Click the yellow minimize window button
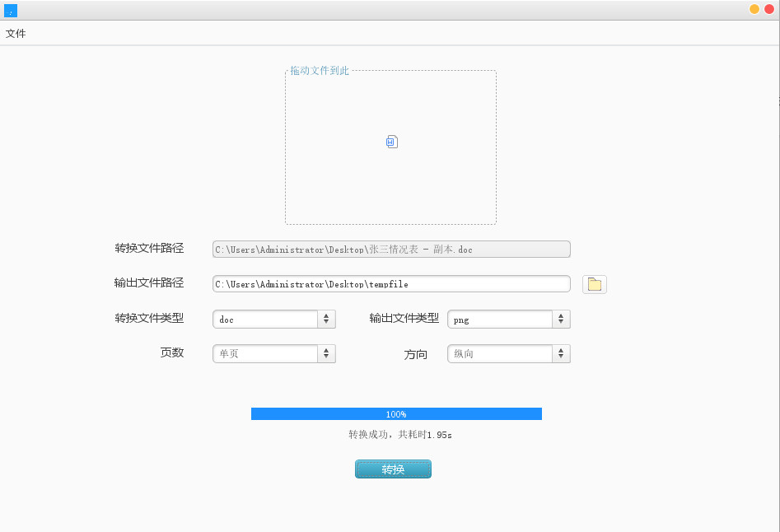780x532 pixels. [754, 9]
